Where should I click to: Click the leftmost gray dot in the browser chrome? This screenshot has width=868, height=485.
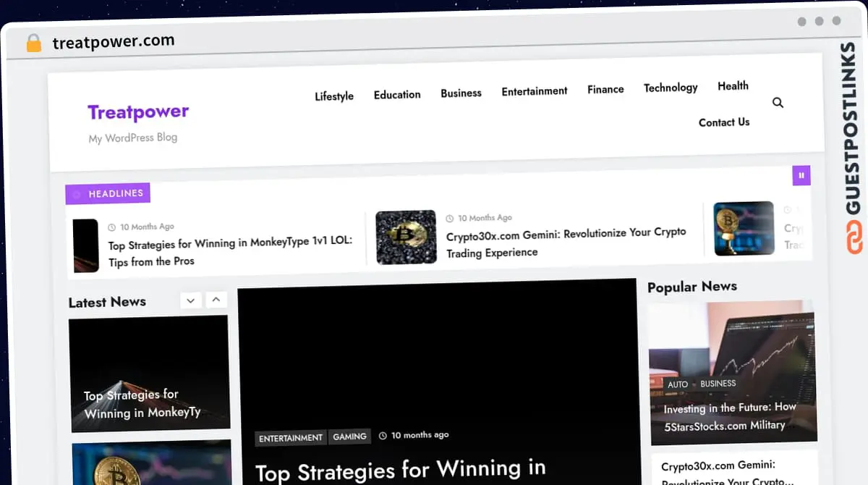(x=801, y=22)
